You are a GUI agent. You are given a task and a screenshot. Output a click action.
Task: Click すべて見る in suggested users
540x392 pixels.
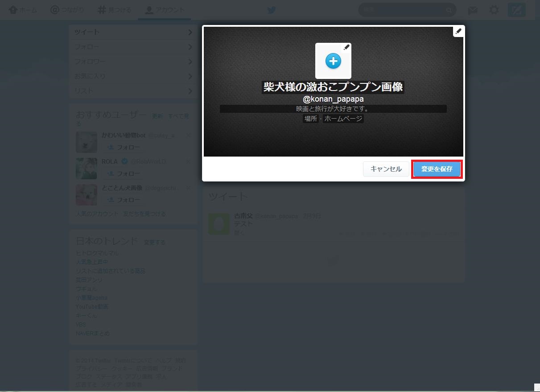pos(178,116)
